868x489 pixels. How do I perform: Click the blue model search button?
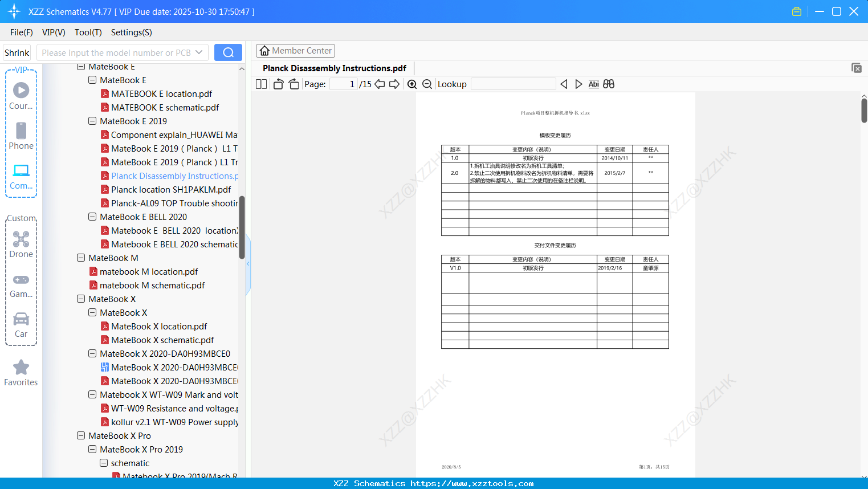pos(228,52)
